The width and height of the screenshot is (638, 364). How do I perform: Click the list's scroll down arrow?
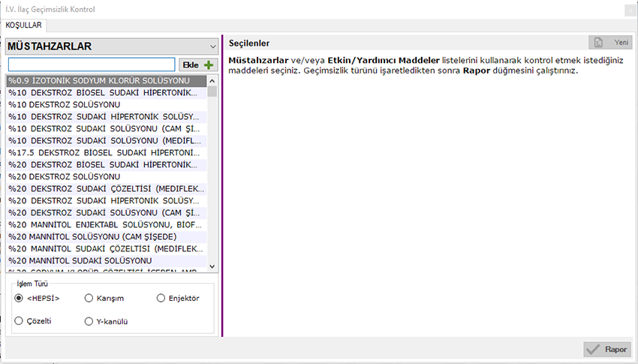[212, 266]
